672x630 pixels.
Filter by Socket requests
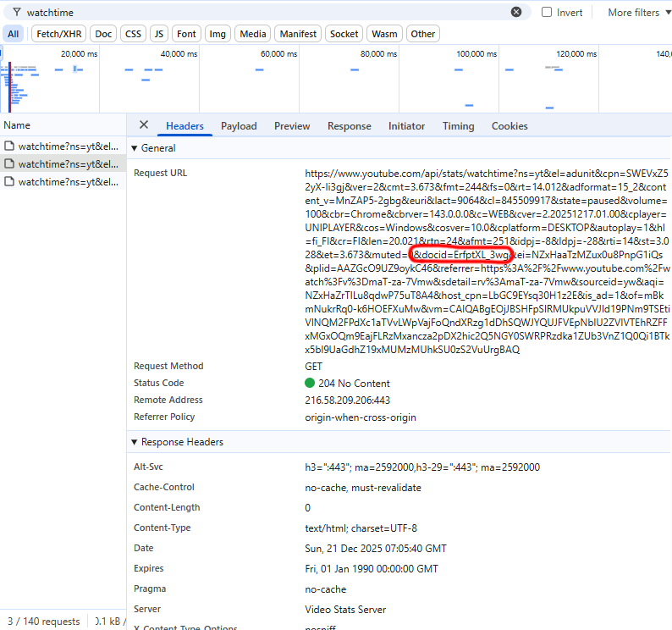[x=344, y=34]
